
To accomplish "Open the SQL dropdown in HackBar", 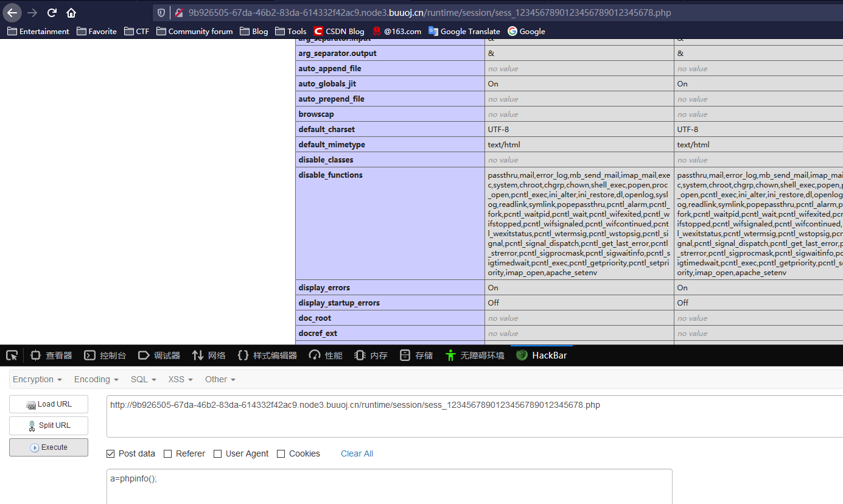I will click(143, 379).
